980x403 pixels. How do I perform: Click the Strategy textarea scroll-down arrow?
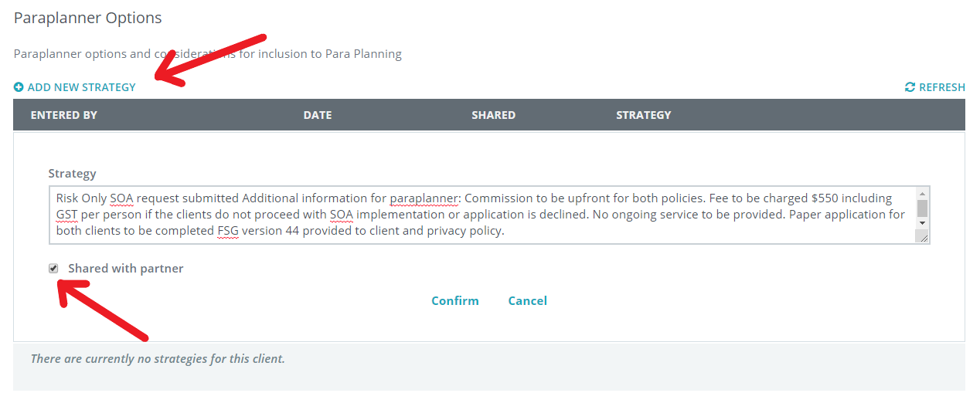[921, 222]
